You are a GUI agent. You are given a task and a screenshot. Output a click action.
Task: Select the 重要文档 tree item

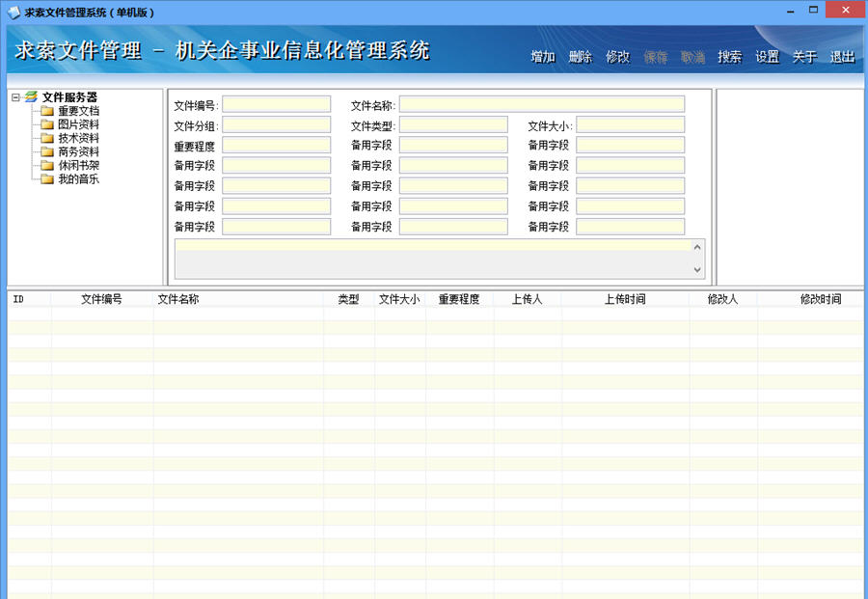(79, 111)
